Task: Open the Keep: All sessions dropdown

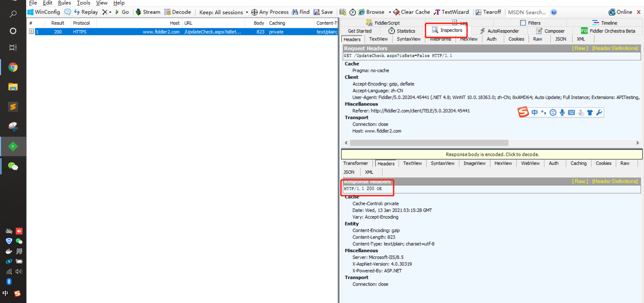Action: tap(224, 12)
